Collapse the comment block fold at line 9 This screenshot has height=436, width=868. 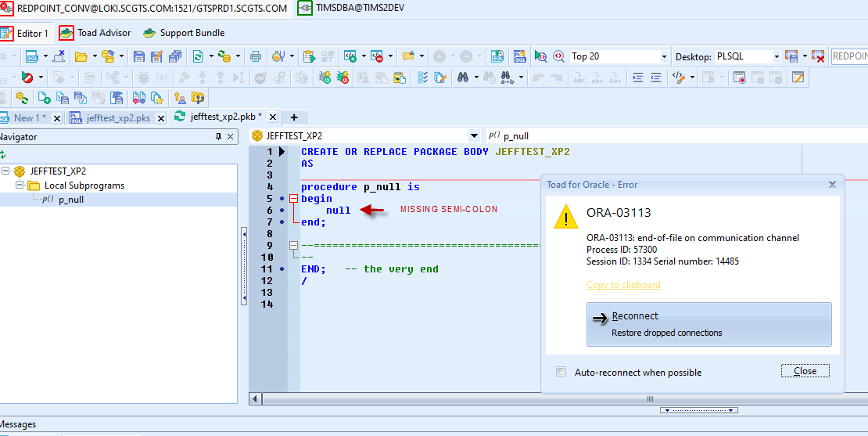point(294,246)
